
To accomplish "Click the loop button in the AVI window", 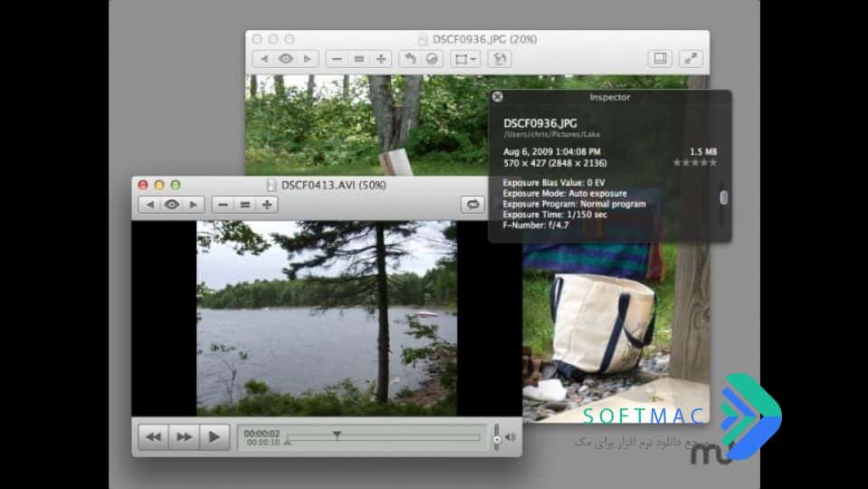I will 472,205.
